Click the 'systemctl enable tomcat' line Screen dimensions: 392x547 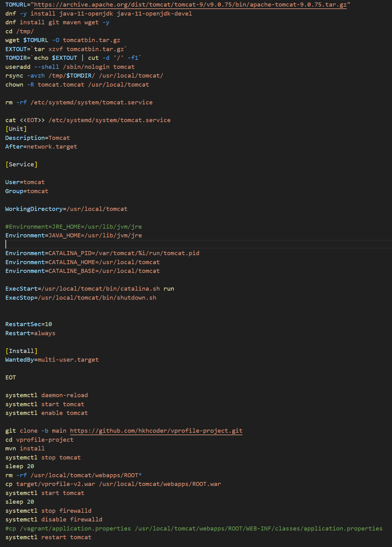point(46,413)
